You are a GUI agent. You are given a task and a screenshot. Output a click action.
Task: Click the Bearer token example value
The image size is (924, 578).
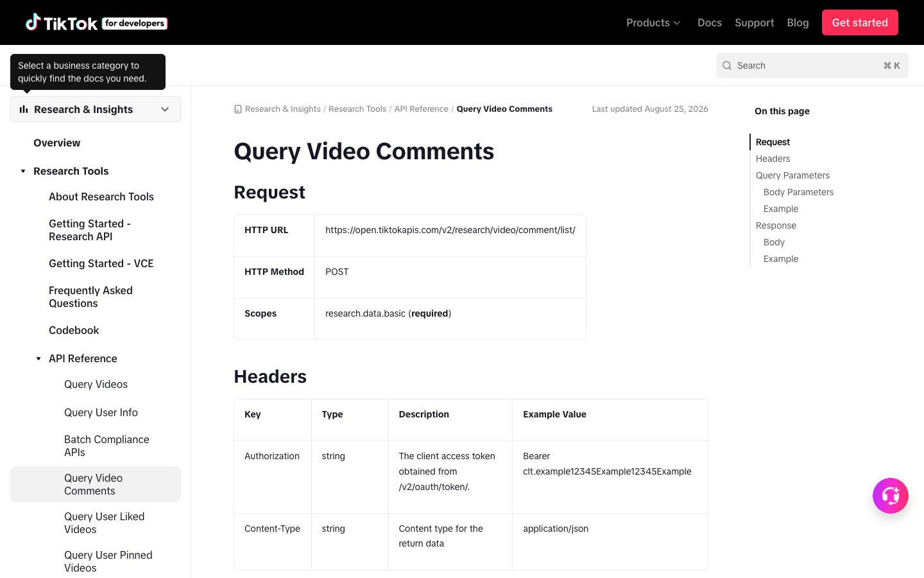(607, 464)
